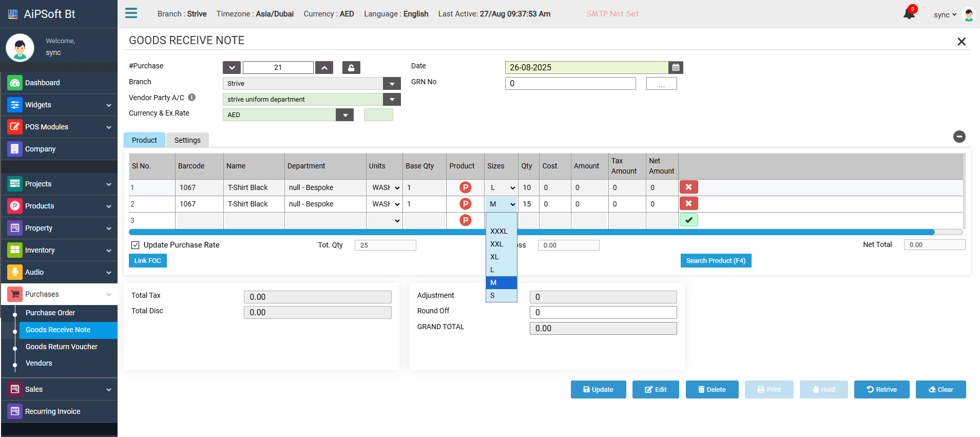Open the notifications bell
This screenshot has height=437, width=980.
click(909, 14)
